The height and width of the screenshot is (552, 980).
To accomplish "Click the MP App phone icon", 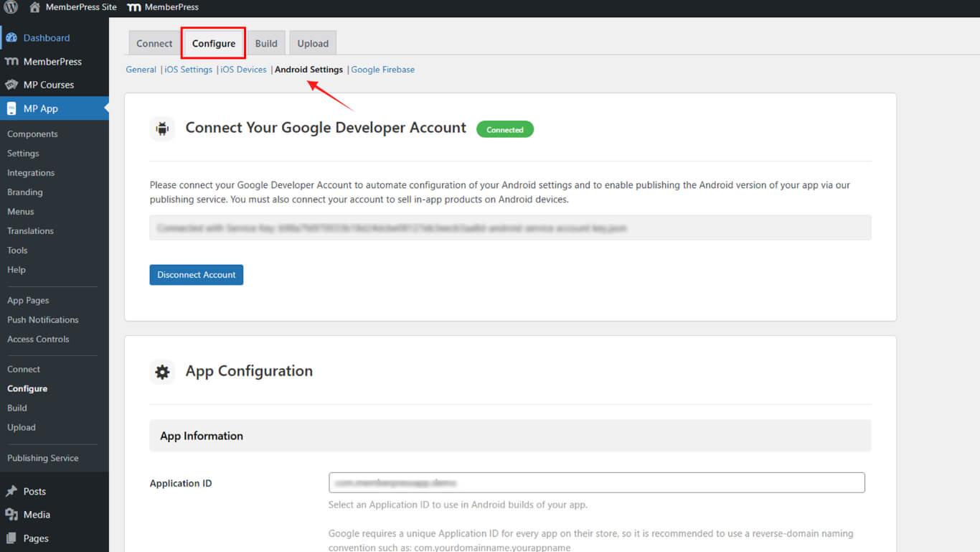I will pos(11,109).
